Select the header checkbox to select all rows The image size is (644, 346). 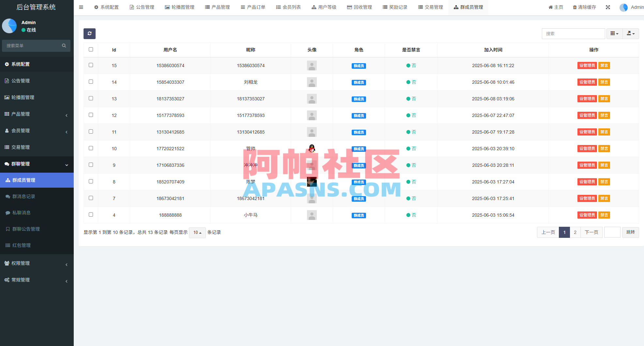(91, 50)
